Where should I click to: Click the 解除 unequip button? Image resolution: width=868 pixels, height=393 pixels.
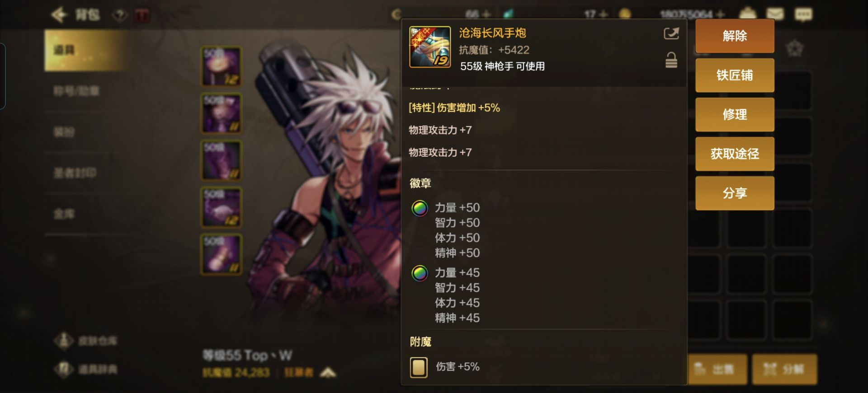[x=735, y=36]
